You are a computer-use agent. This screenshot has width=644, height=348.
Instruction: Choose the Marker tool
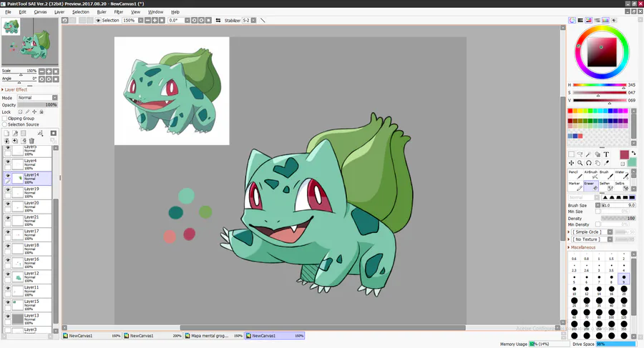coord(575,186)
